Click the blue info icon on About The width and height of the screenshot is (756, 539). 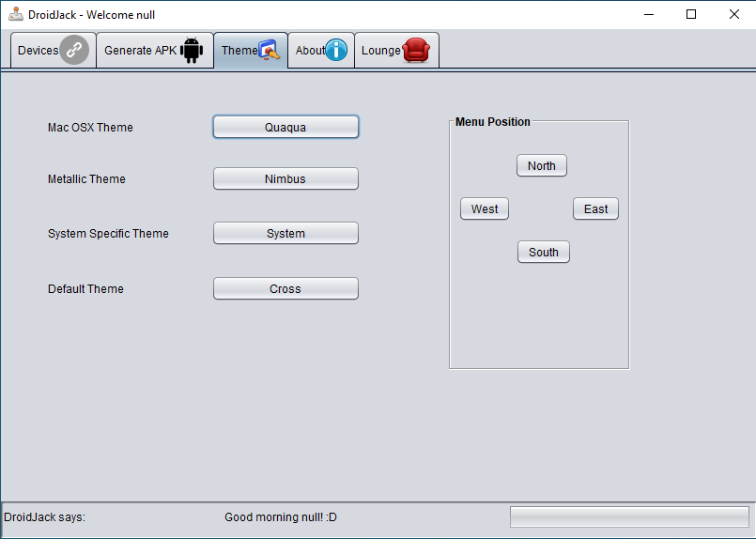[336, 50]
